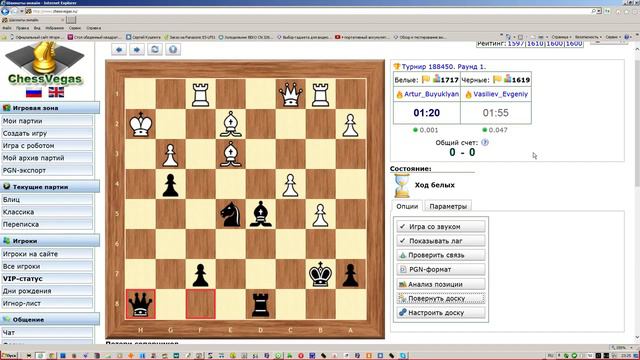Collapse the Текущие партии sidebar section
Screen dimensions: 640x360
(x=50, y=187)
